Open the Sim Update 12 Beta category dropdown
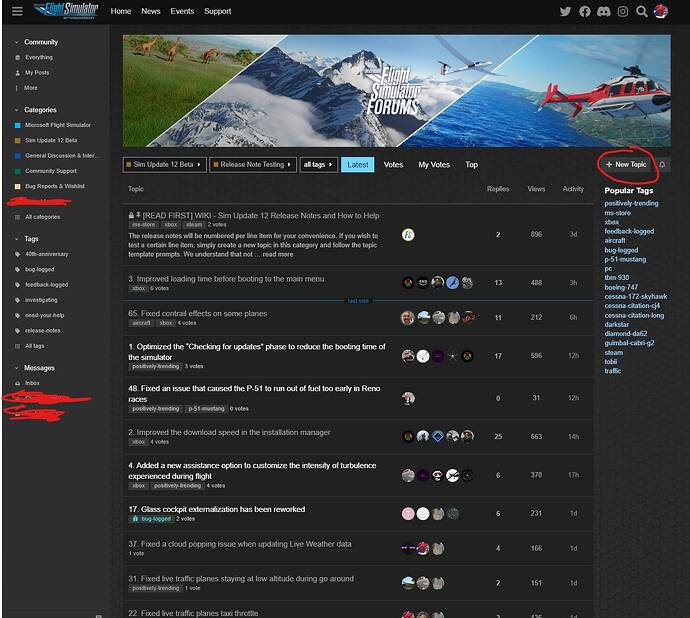This screenshot has height=618, width=690. tap(164, 165)
